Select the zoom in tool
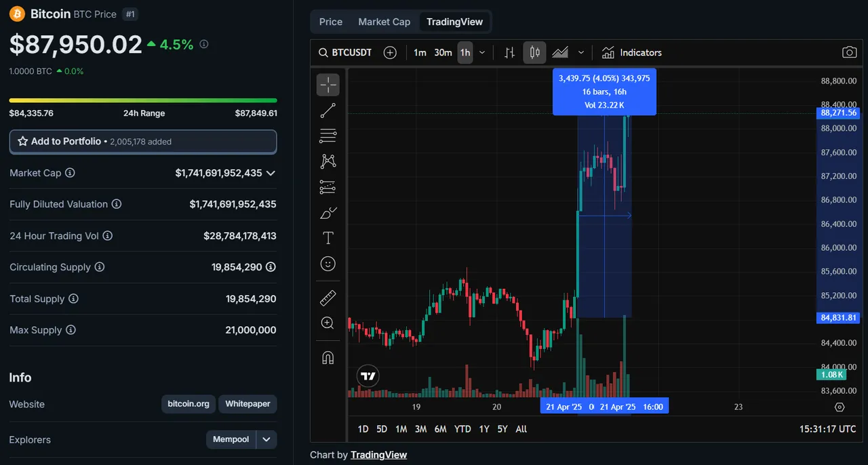Image resolution: width=868 pixels, height=465 pixels. (328, 323)
